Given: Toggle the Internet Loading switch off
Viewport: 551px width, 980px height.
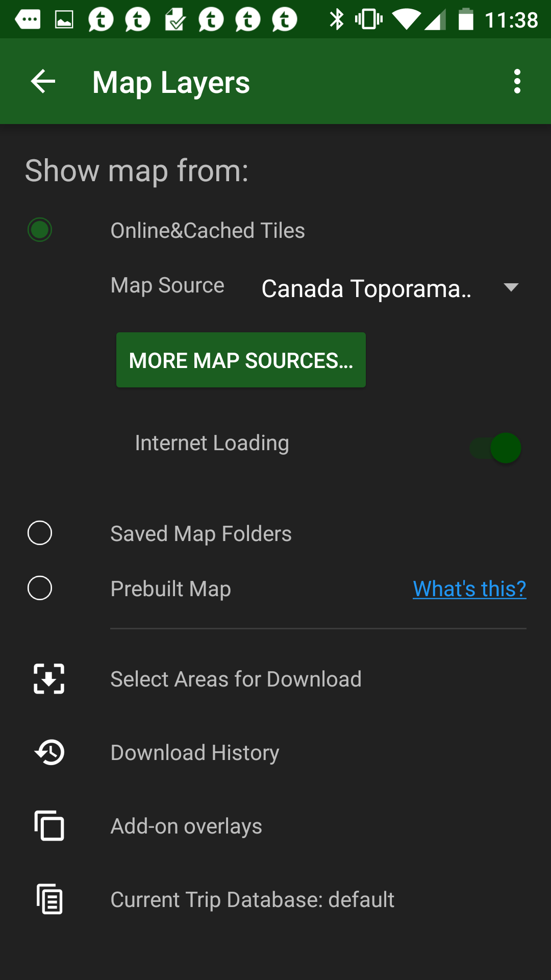Looking at the screenshot, I should coord(495,448).
